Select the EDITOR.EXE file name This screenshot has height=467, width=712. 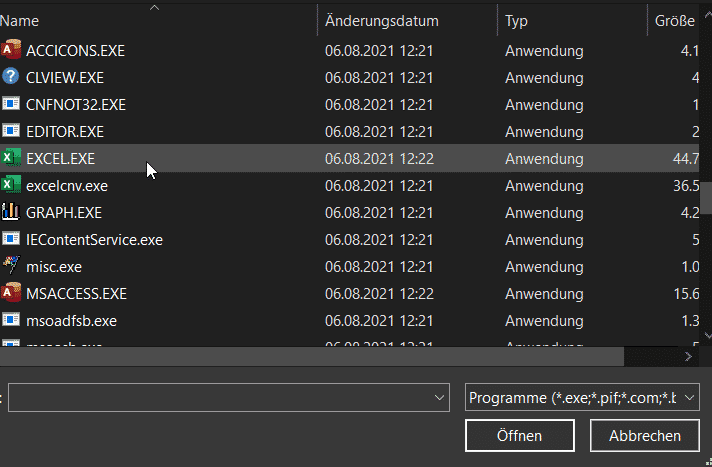pos(65,132)
